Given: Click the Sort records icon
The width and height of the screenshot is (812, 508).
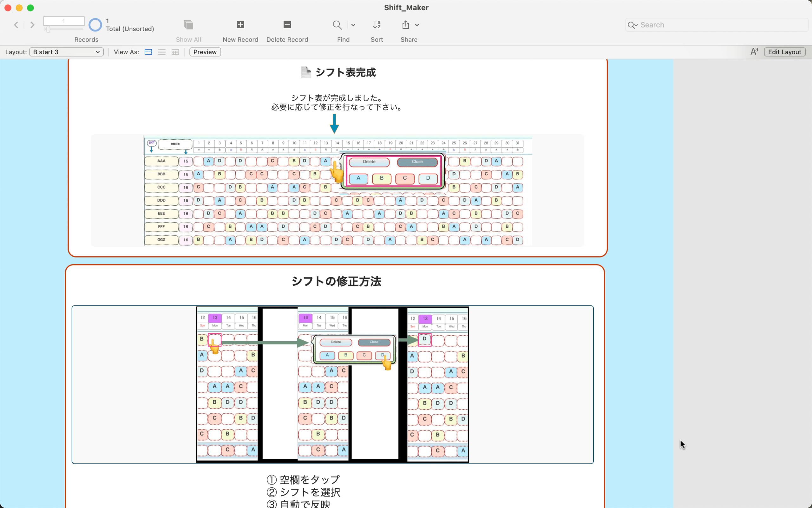Looking at the screenshot, I should 377,24.
